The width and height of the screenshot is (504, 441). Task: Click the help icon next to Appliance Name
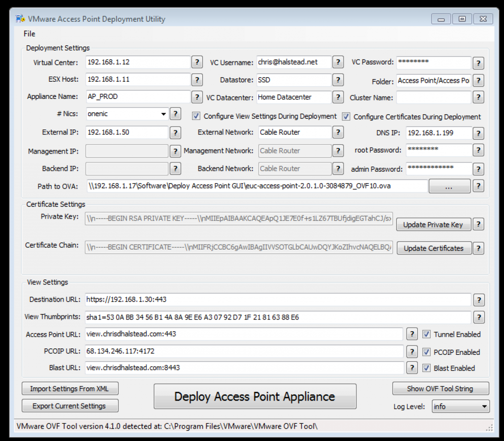[197, 97]
